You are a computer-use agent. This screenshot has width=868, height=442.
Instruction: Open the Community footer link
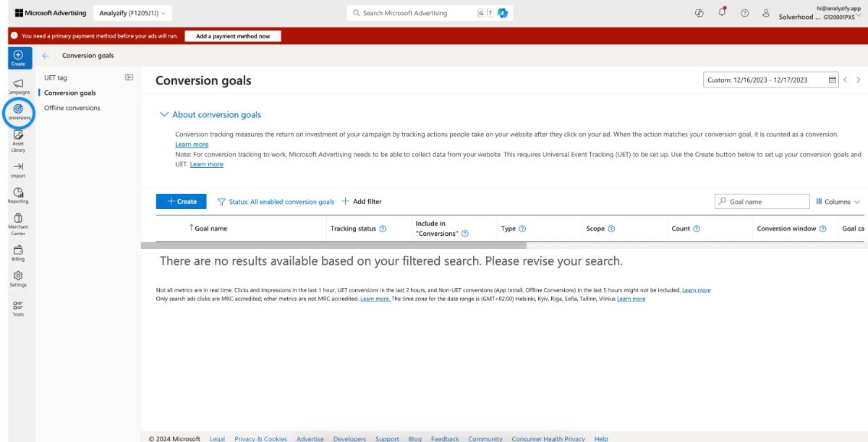tap(485, 438)
